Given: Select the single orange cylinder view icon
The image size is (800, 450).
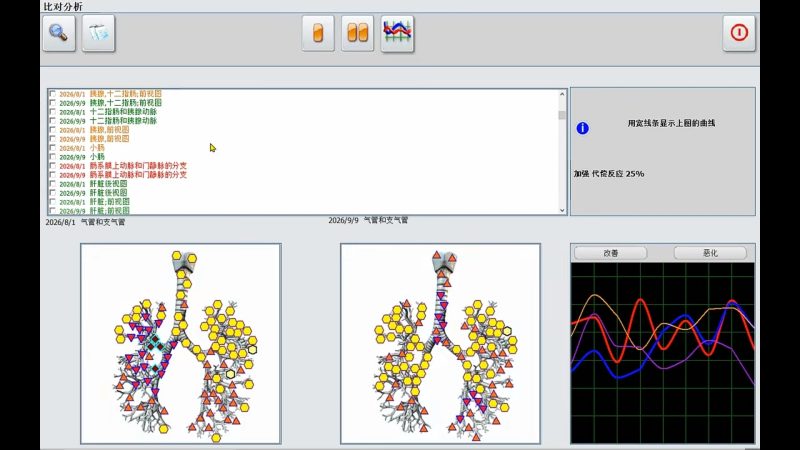Looking at the screenshot, I should (x=318, y=33).
